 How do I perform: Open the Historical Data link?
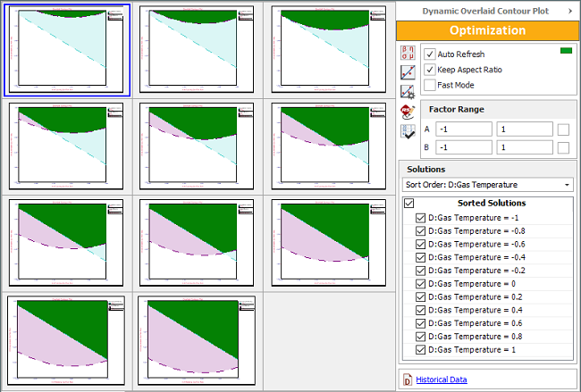442,379
